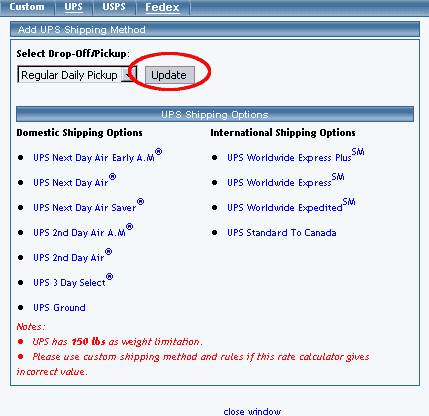Click the close window link
Image resolution: width=429 pixels, height=416 pixels.
click(252, 412)
